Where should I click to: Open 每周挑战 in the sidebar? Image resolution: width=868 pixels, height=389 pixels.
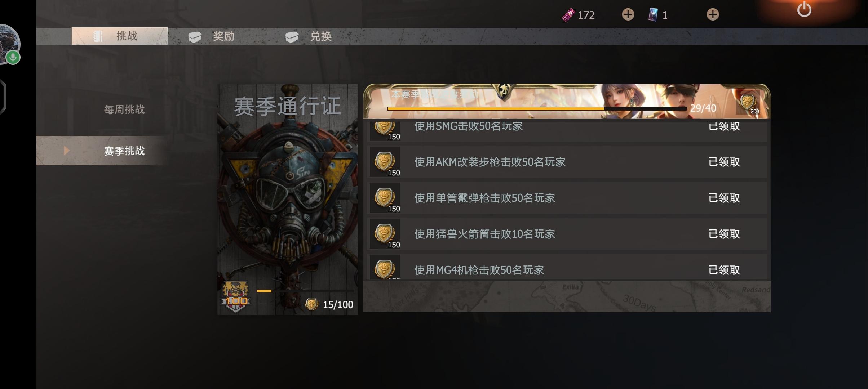(x=124, y=109)
